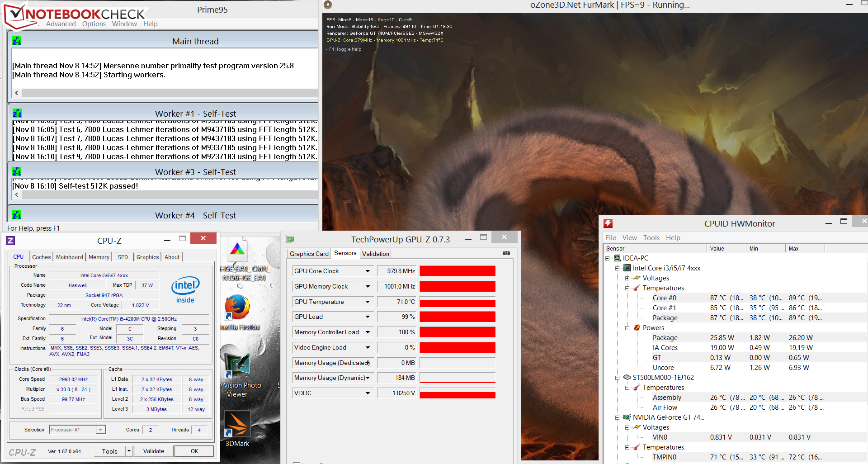
Task: Collapse the Powers node in HWMonitor
Action: click(x=627, y=328)
